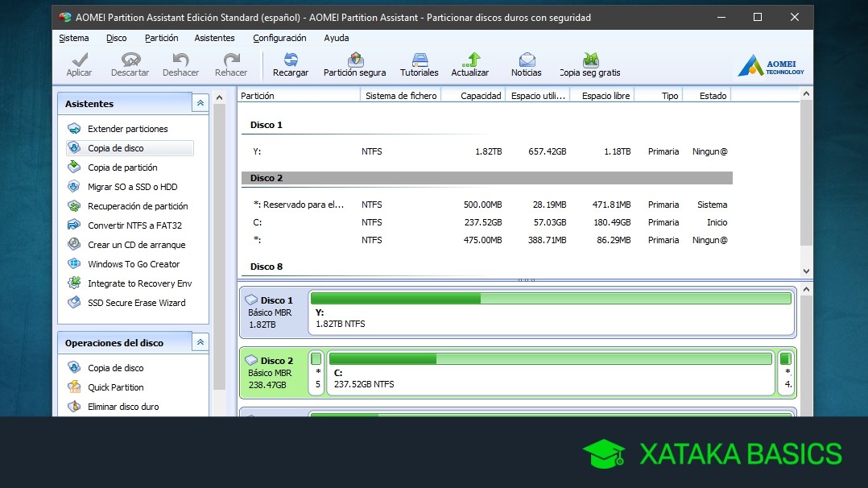Viewport: 868px width, 488px height.
Task: Open Migrar SO a SSD o HDD
Action: tap(132, 187)
